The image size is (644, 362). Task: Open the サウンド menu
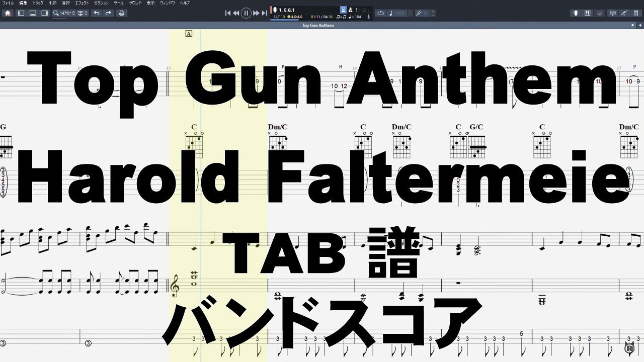pos(135,3)
